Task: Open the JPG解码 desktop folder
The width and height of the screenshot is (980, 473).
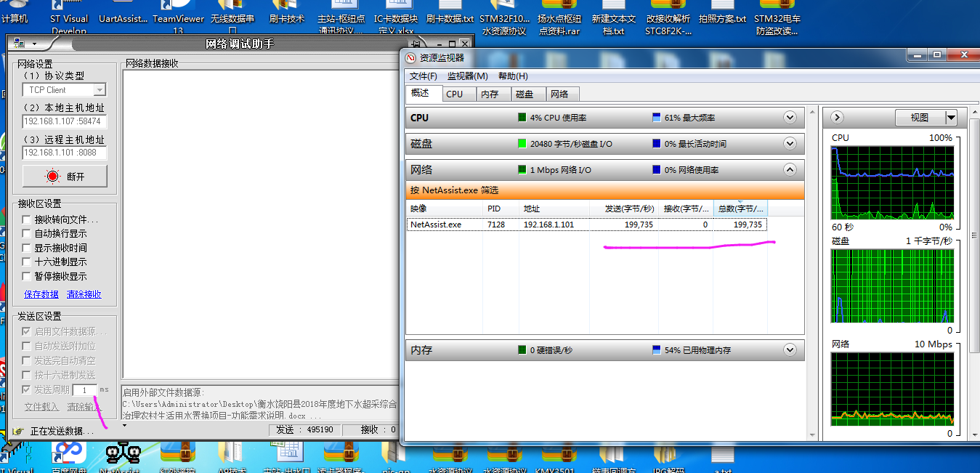Action: point(668,458)
